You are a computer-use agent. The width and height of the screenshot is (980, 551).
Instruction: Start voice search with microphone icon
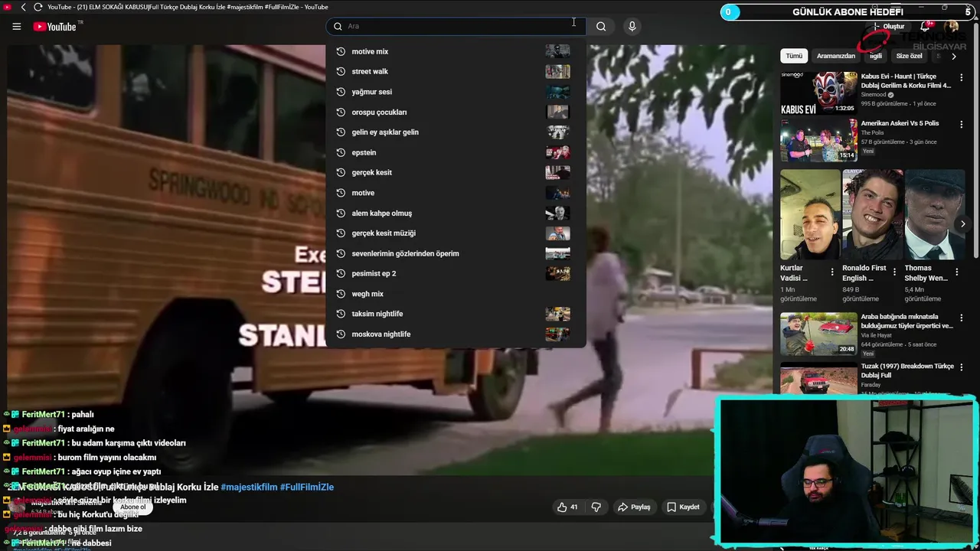point(632,26)
